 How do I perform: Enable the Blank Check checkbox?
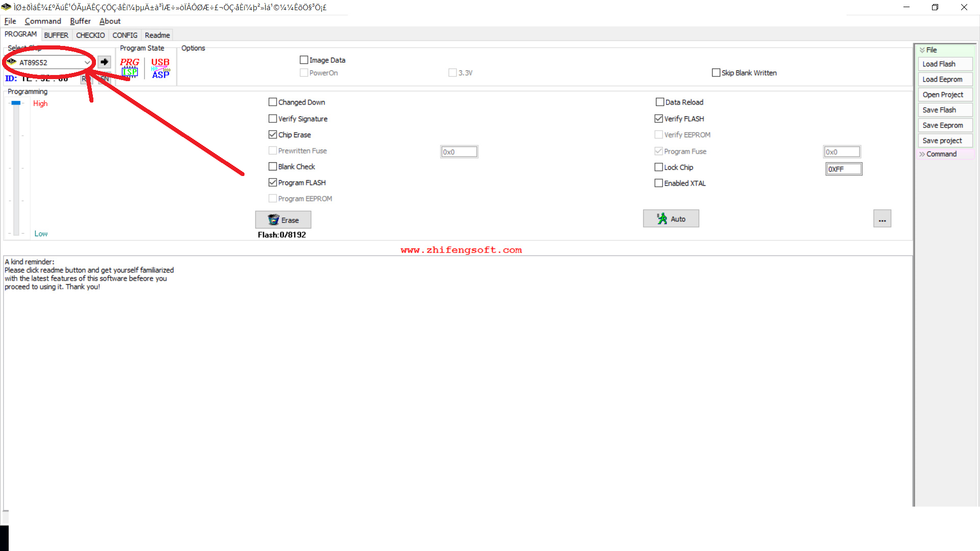[273, 167]
